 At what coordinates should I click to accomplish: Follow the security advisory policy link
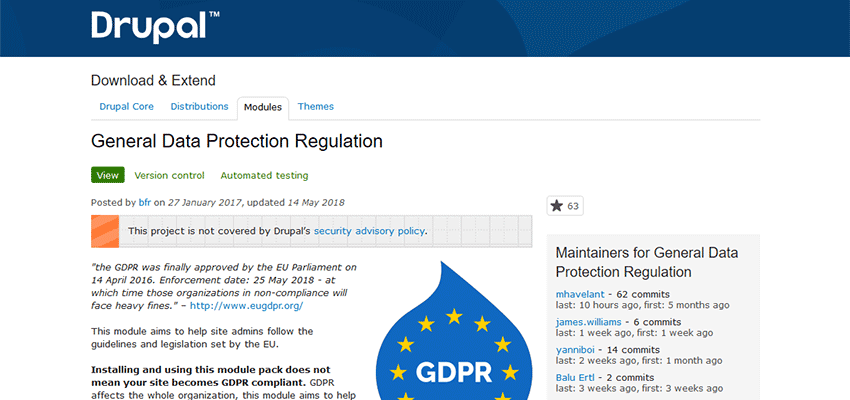[x=370, y=231]
